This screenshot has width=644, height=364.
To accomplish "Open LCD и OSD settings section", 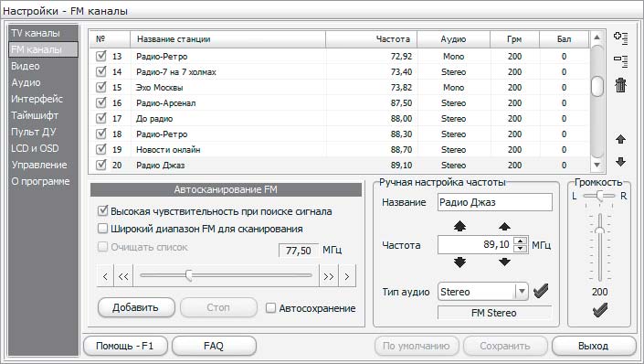I will (x=35, y=148).
